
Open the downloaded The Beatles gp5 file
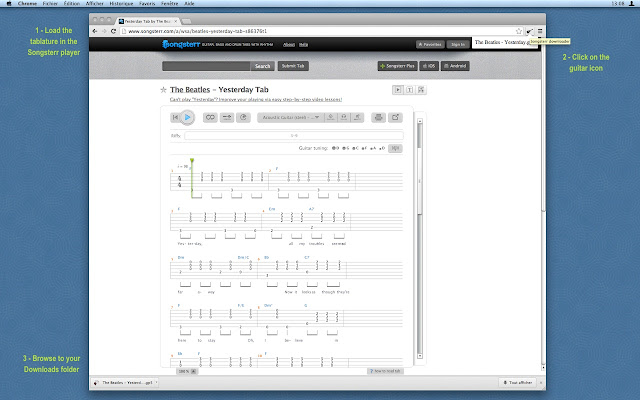[x=123, y=382]
